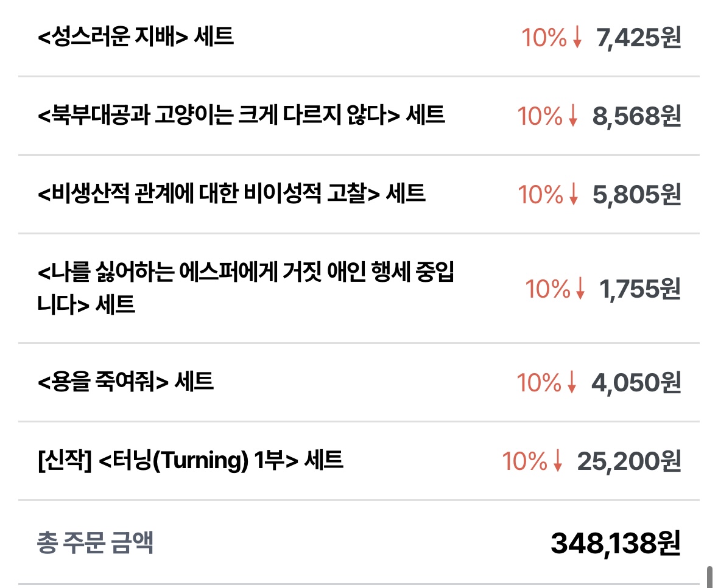Click discount arrow icon beside 25,200원
The width and height of the screenshot is (718, 588).
click(557, 462)
